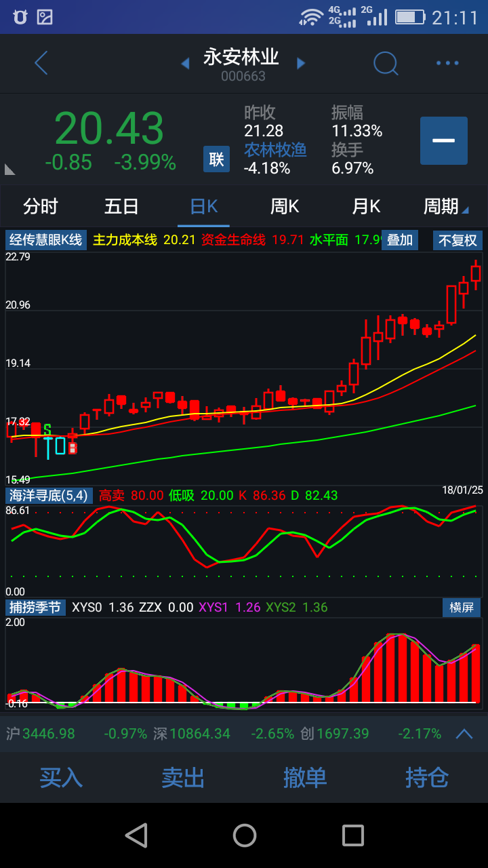488x868 pixels.
Task: Remove stock from watchlist with the minus button
Action: point(443,140)
